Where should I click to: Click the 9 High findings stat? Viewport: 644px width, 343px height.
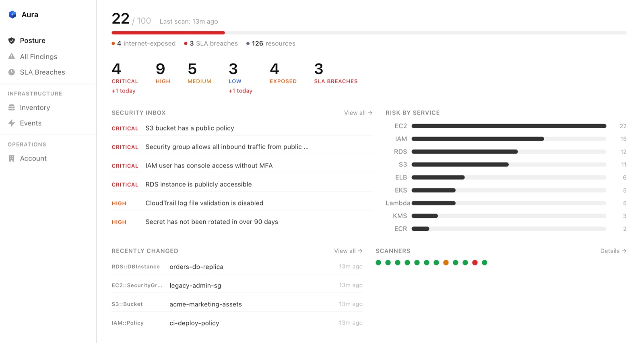pos(163,73)
